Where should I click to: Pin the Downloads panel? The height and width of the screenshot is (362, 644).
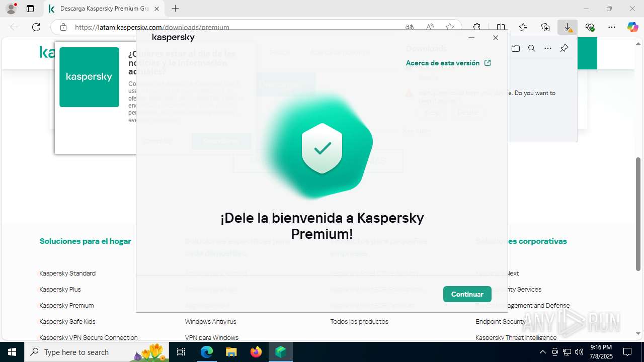click(564, 48)
